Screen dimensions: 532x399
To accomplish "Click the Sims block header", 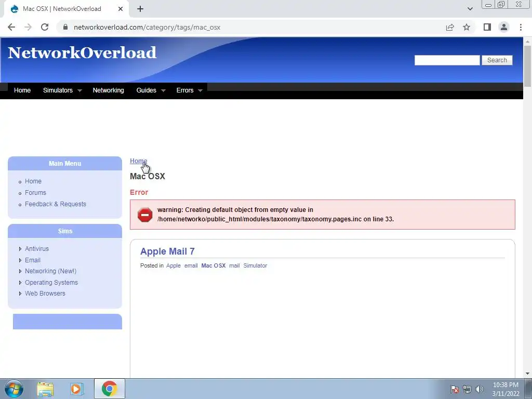I will tap(65, 231).
